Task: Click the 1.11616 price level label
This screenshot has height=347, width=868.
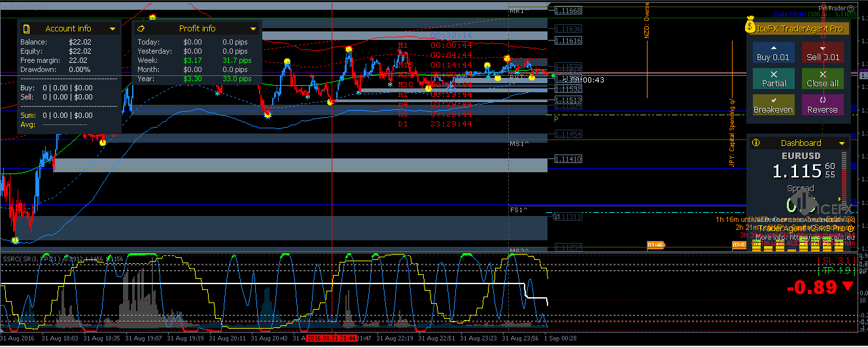Action: [568, 41]
